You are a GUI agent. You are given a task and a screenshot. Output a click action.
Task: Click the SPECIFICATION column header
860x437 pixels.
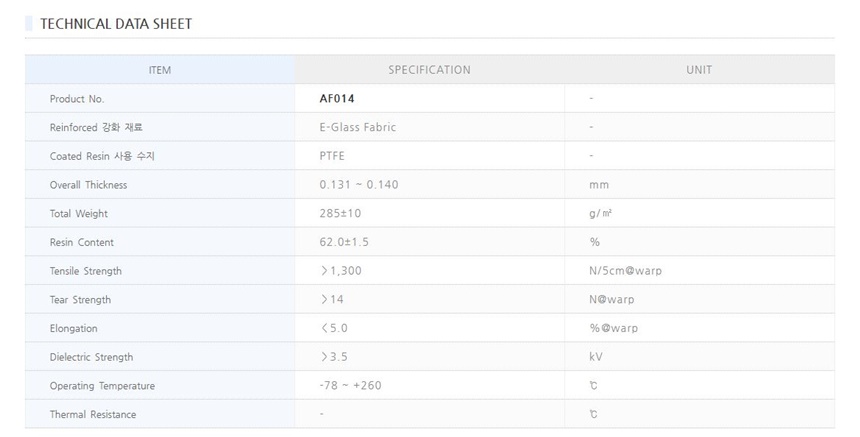[x=429, y=70]
